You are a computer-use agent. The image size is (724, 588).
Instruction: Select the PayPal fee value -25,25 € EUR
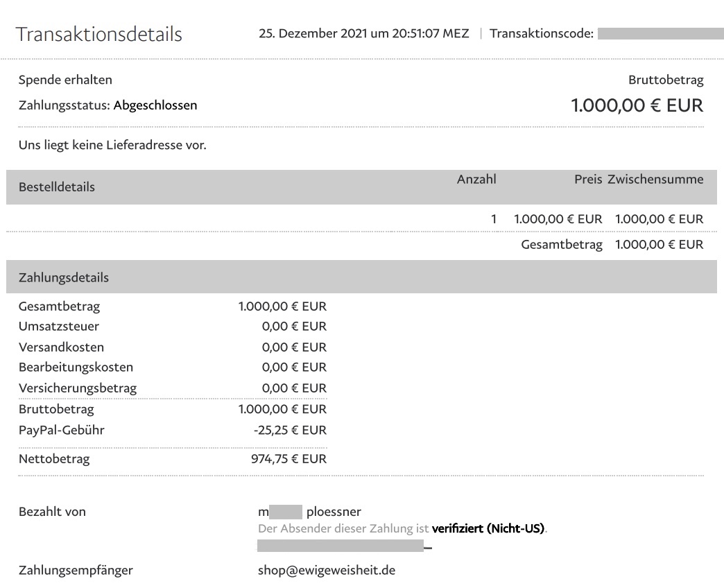coord(290,430)
